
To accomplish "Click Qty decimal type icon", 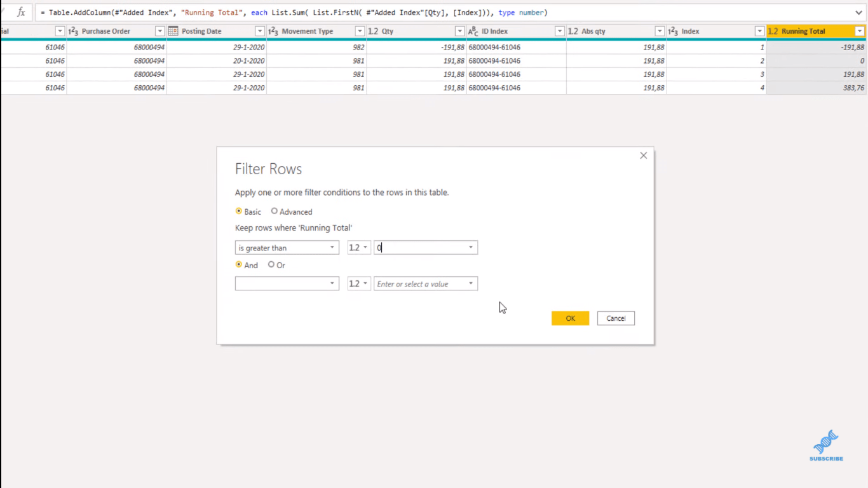I will (373, 31).
